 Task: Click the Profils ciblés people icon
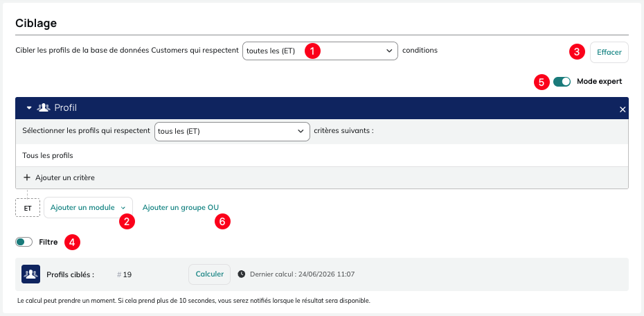pos(30,274)
